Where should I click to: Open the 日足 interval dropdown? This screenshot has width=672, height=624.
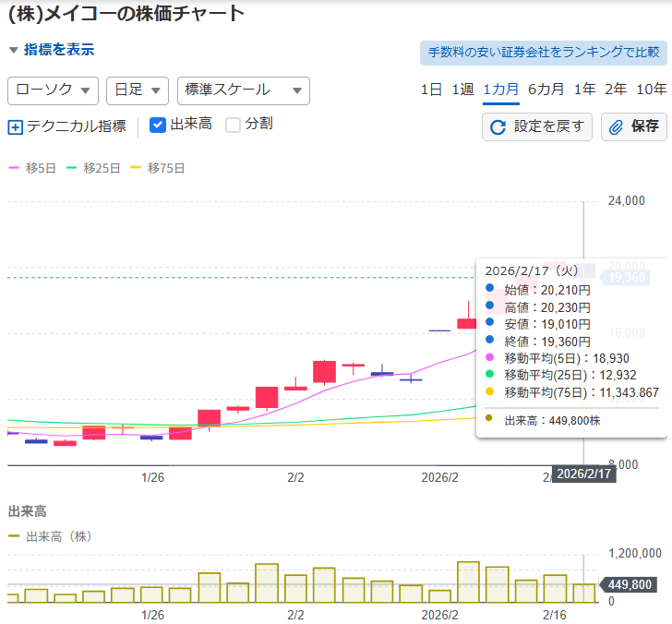[138, 90]
